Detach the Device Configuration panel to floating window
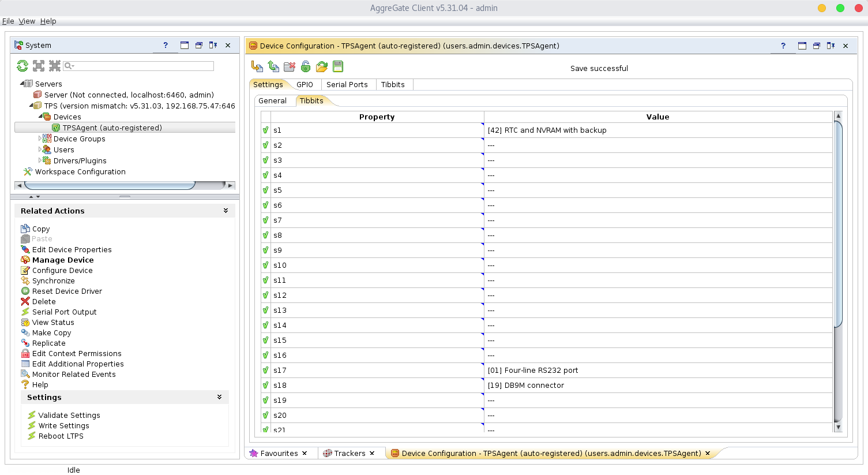This screenshot has width=868, height=475. (x=816, y=46)
